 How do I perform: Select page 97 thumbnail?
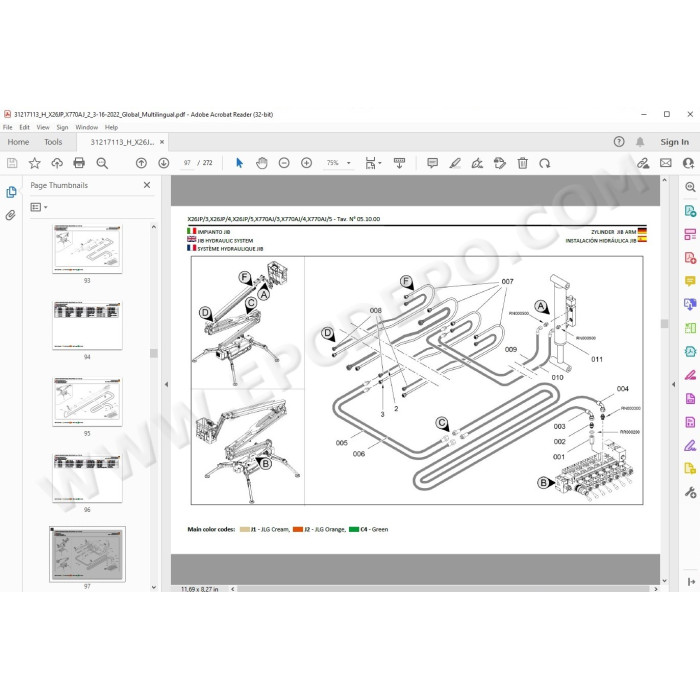pos(87,554)
